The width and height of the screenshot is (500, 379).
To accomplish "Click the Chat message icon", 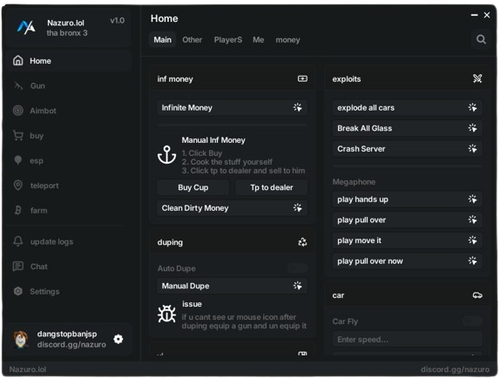I will (x=18, y=266).
